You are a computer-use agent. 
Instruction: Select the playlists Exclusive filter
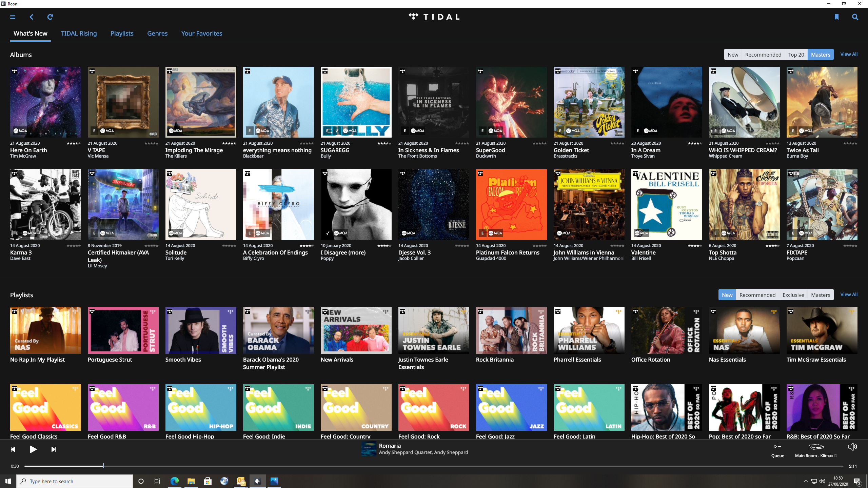[793, 295]
